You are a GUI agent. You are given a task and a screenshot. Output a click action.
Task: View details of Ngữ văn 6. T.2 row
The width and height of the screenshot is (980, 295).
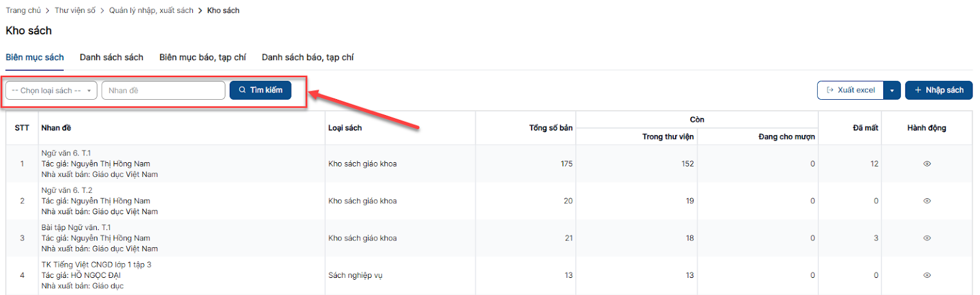coord(927,201)
